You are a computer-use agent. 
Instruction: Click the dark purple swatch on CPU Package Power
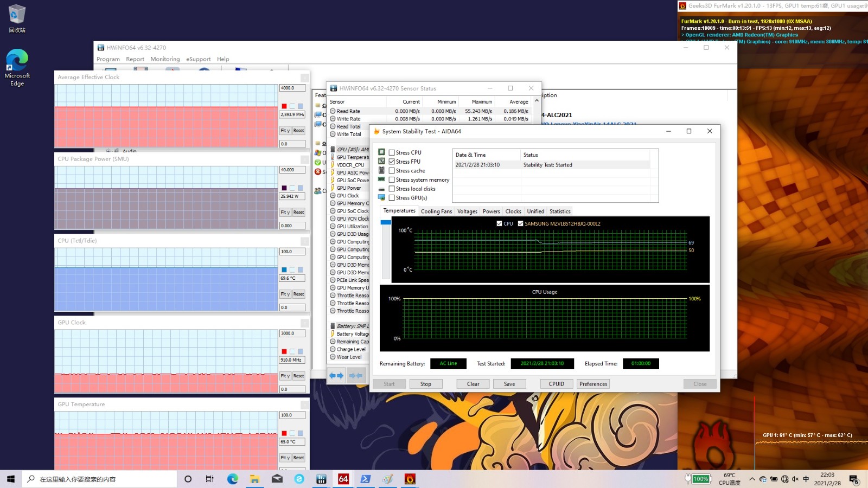click(x=284, y=188)
